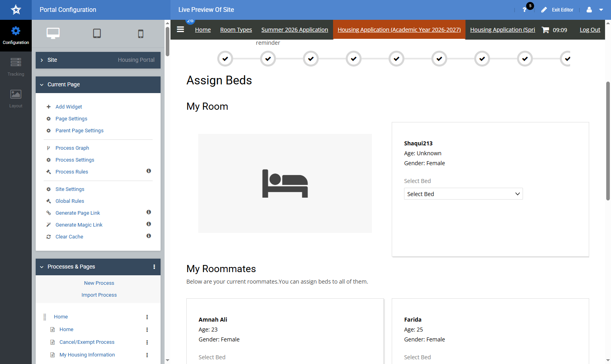Show info for Generate Magic Link
This screenshot has width=611, height=364.
click(x=149, y=224)
